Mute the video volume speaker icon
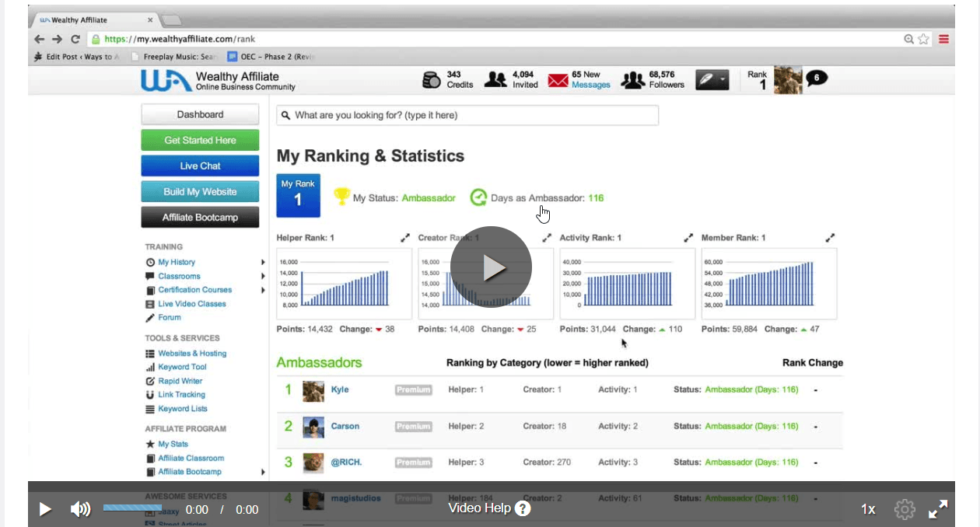980x527 pixels. pos(80,509)
